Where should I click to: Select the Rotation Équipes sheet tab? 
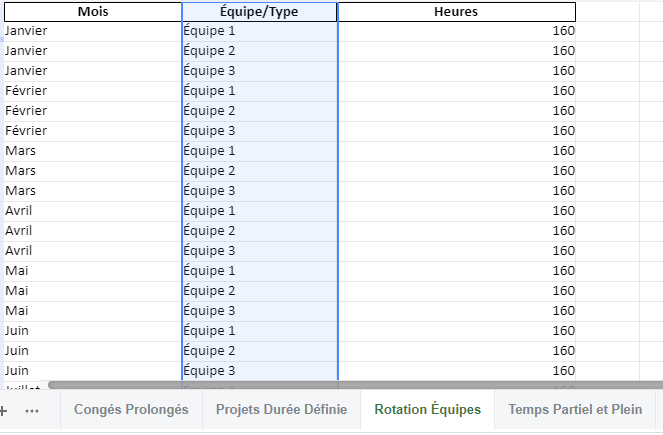click(x=427, y=410)
